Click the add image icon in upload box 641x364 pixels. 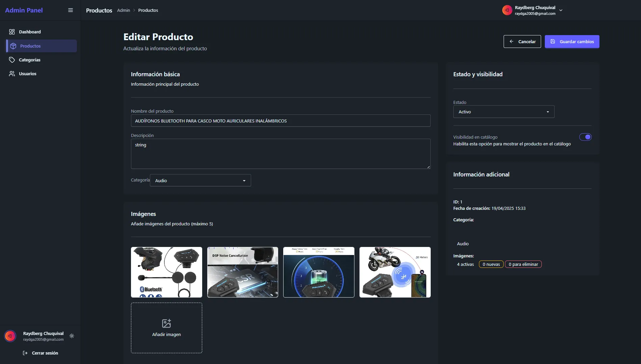coord(166,324)
